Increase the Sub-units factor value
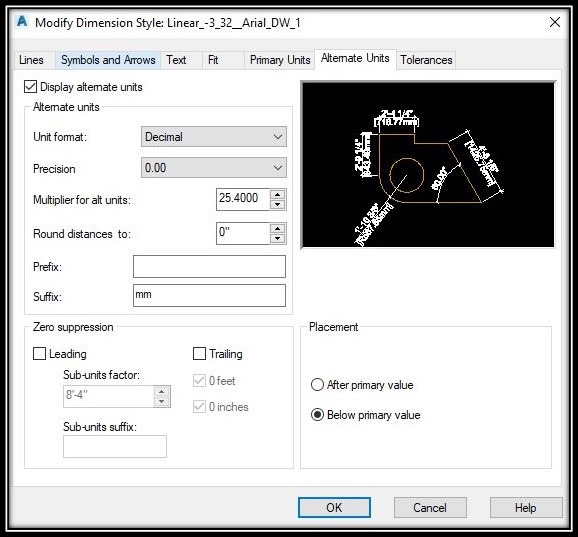The height and width of the screenshot is (537, 578). [161, 391]
